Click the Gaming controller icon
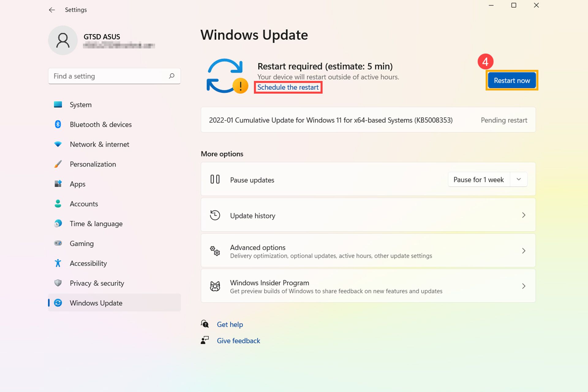Viewport: 588px width, 392px height. click(x=58, y=243)
